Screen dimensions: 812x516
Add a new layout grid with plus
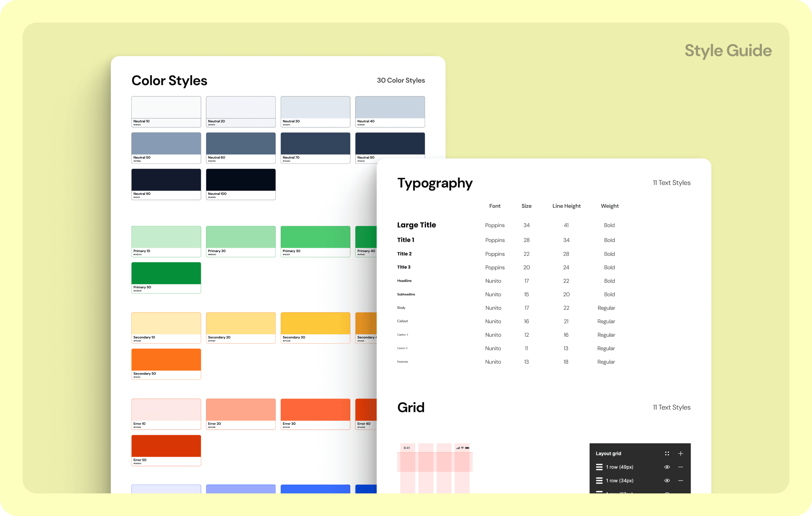tap(681, 454)
